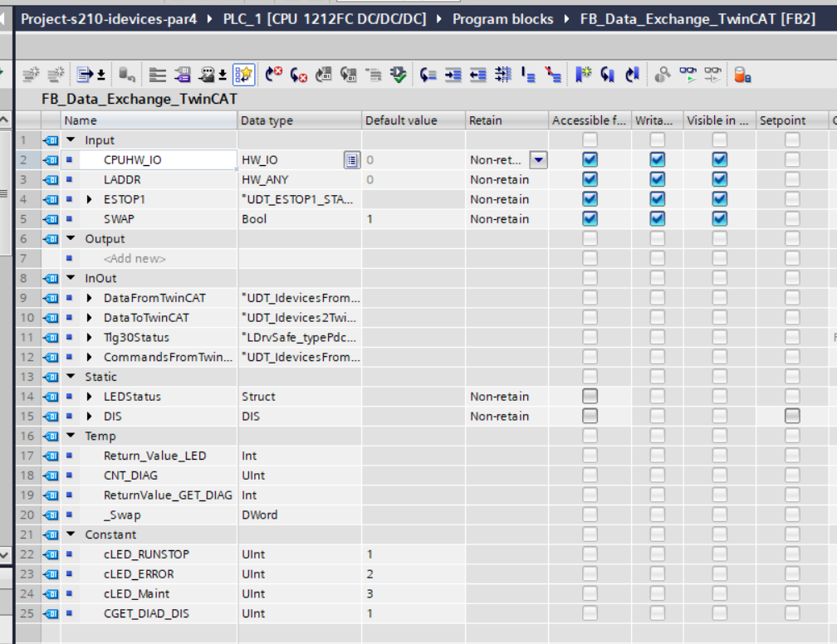The width and height of the screenshot is (837, 644).
Task: Click the Name column header
Action: pyautogui.click(x=149, y=120)
